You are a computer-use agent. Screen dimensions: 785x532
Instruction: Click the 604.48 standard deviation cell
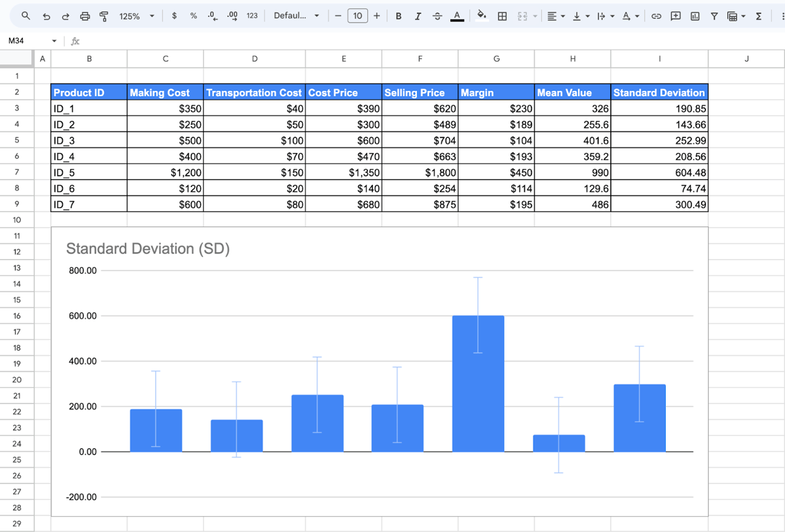click(660, 172)
